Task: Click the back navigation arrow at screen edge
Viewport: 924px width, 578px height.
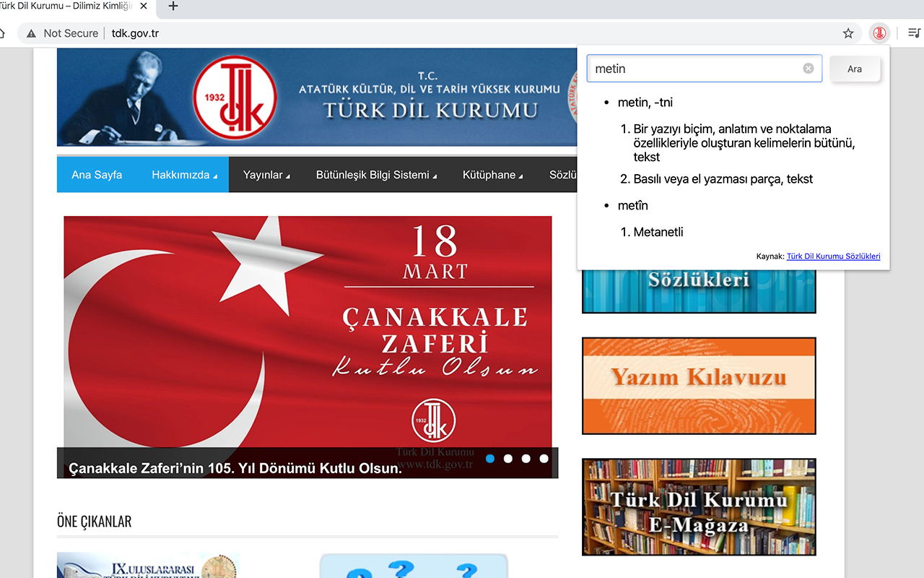Action: click(4, 33)
